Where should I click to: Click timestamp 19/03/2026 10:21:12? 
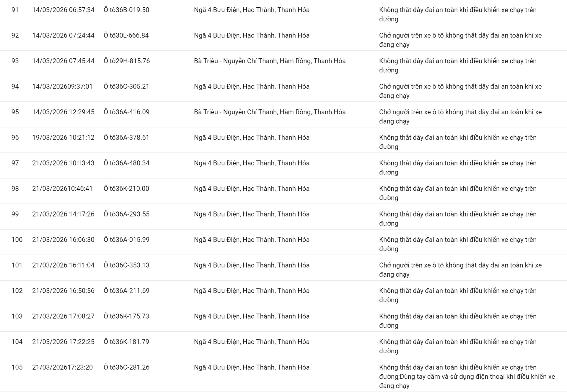pos(63,138)
